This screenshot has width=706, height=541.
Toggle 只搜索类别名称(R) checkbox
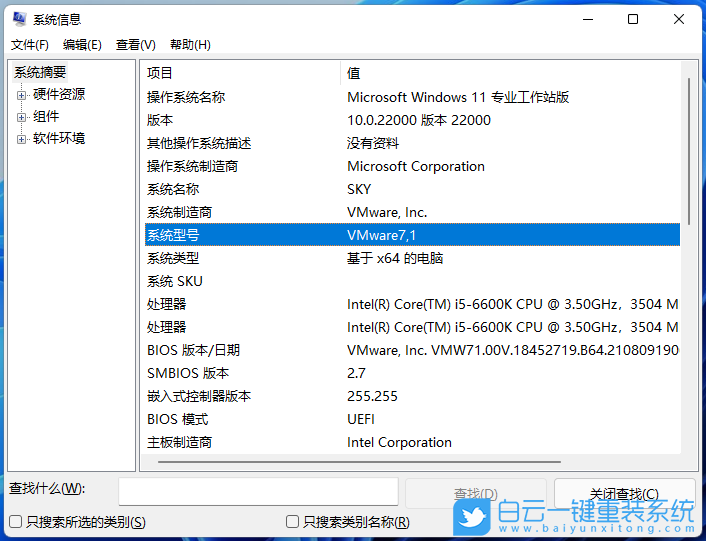point(292,522)
